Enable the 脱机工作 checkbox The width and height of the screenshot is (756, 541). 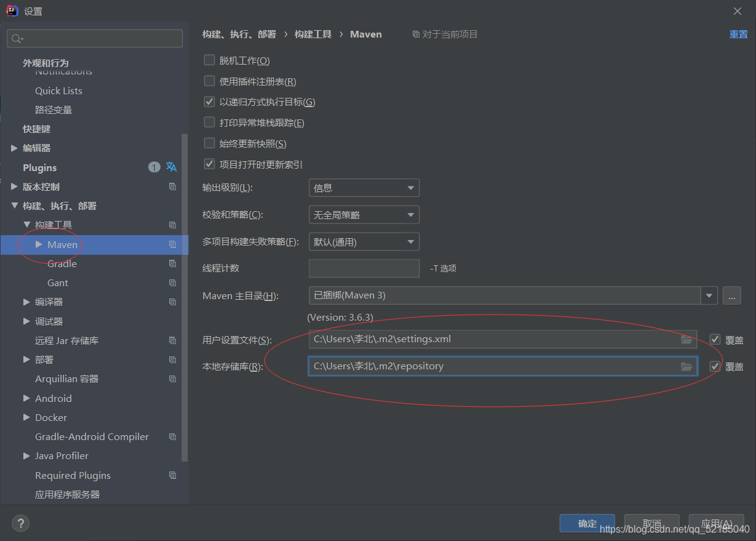[209, 60]
